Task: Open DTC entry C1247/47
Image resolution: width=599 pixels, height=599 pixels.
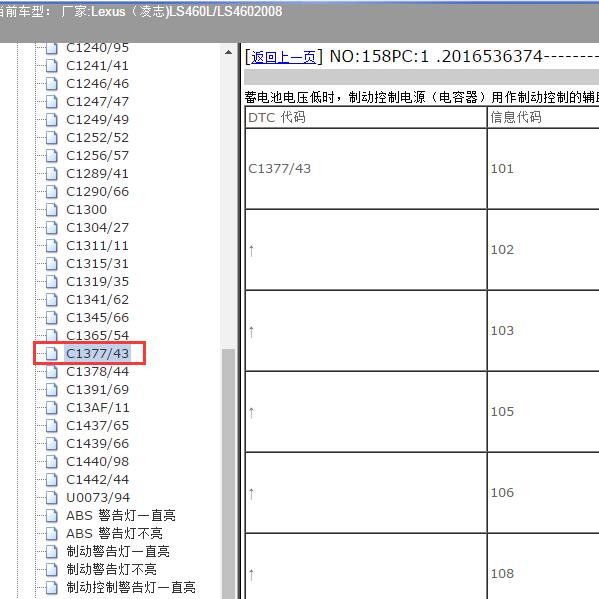Action: 97,102
